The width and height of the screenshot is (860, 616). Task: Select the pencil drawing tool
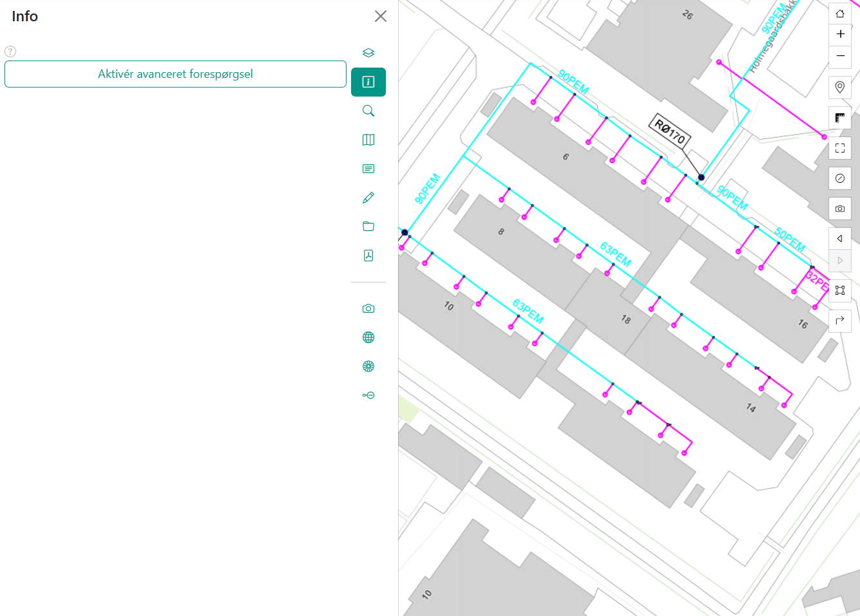click(x=368, y=198)
